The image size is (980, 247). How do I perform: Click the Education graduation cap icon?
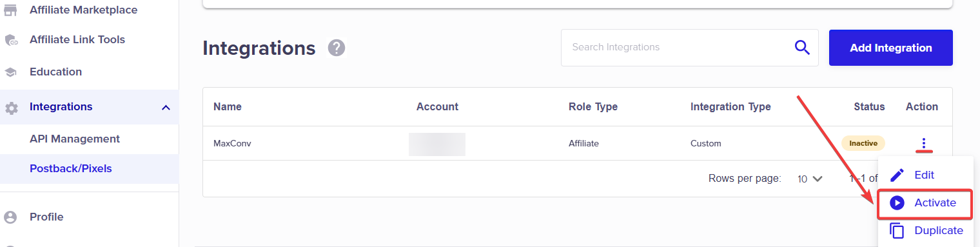11,72
